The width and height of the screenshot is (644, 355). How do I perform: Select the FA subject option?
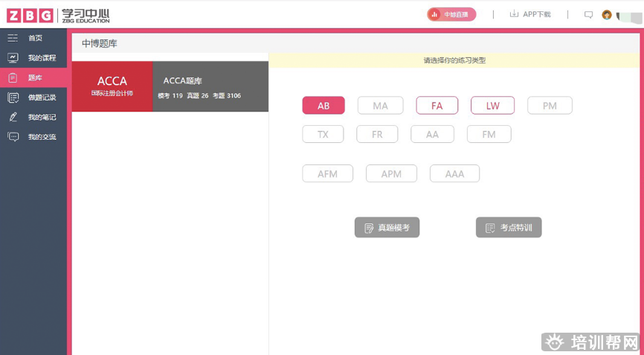(x=437, y=106)
